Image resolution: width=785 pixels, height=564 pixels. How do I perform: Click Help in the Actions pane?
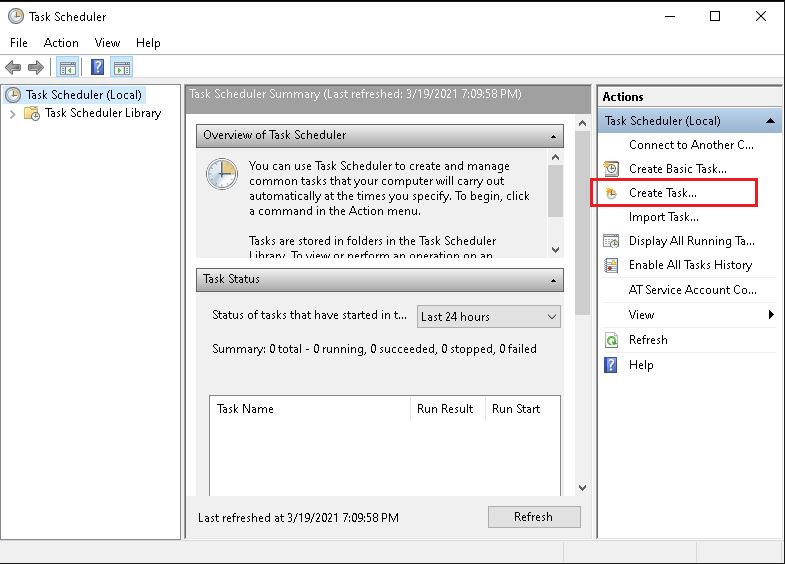(x=641, y=365)
